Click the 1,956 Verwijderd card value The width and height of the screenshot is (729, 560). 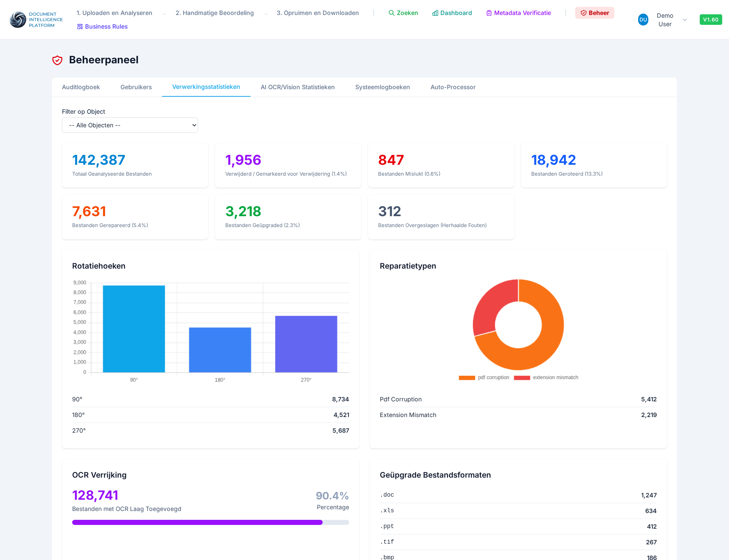coord(243,160)
